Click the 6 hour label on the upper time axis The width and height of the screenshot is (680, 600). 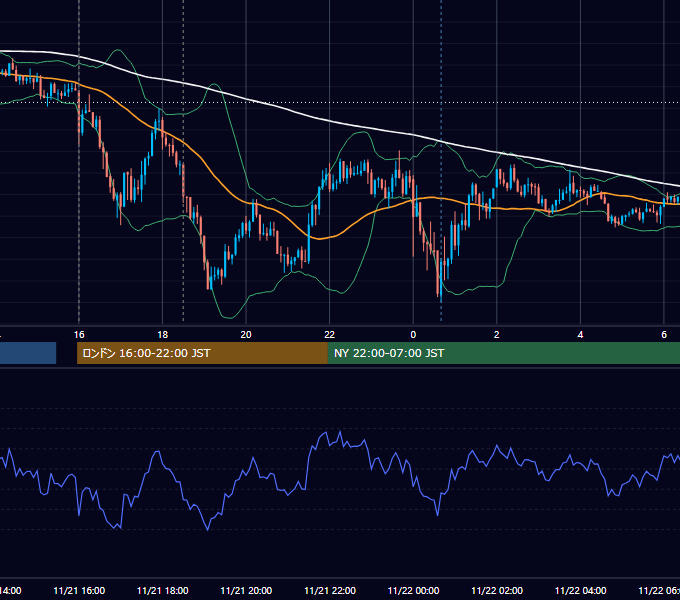664,335
